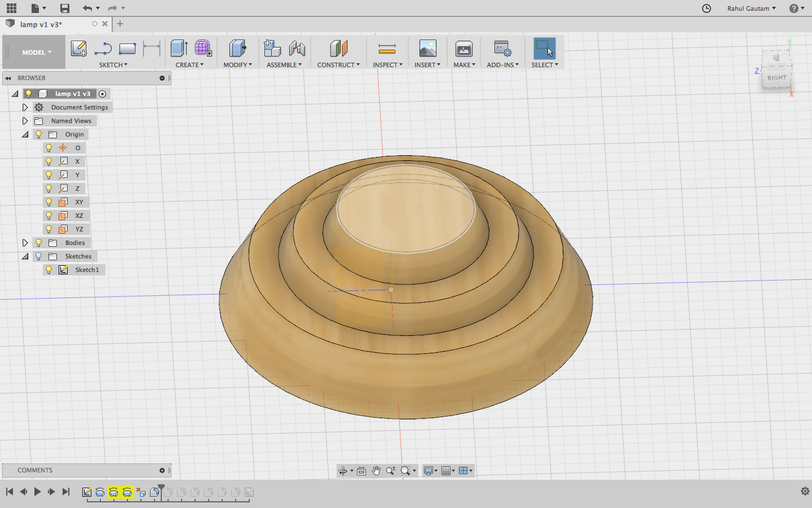Expand COMMENTS panel with plus button
The width and height of the screenshot is (812, 508).
click(162, 470)
